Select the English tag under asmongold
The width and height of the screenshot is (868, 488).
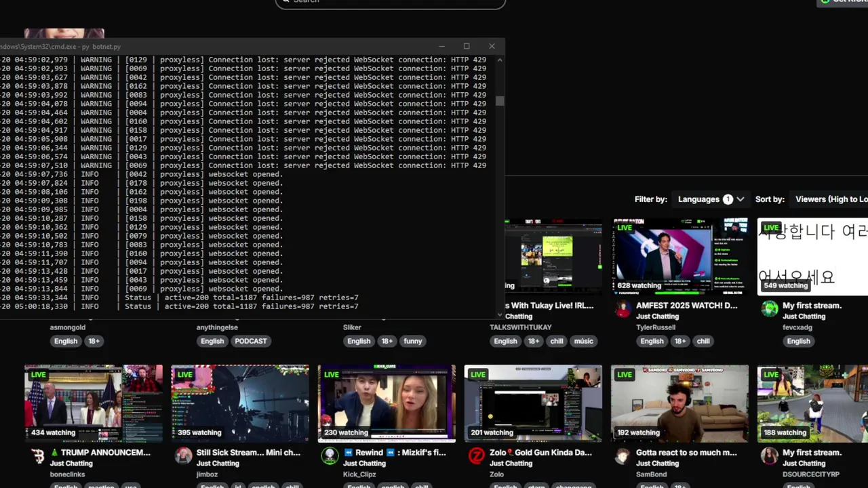[x=66, y=341]
